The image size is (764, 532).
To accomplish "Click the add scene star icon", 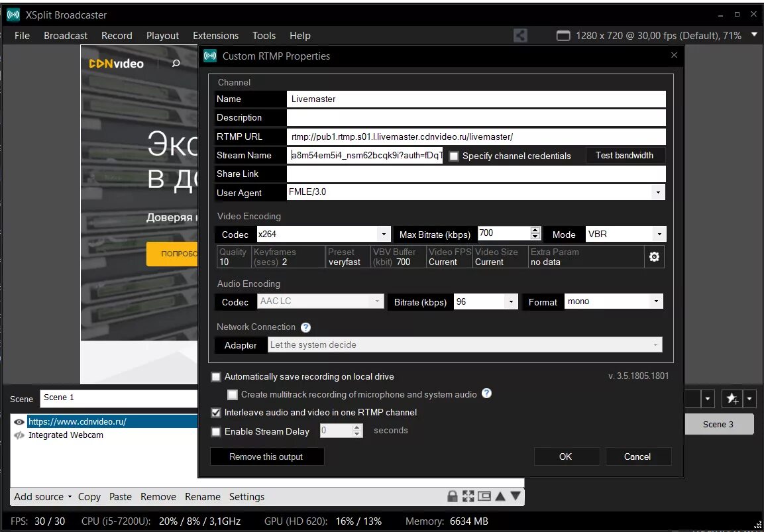I will [x=732, y=399].
